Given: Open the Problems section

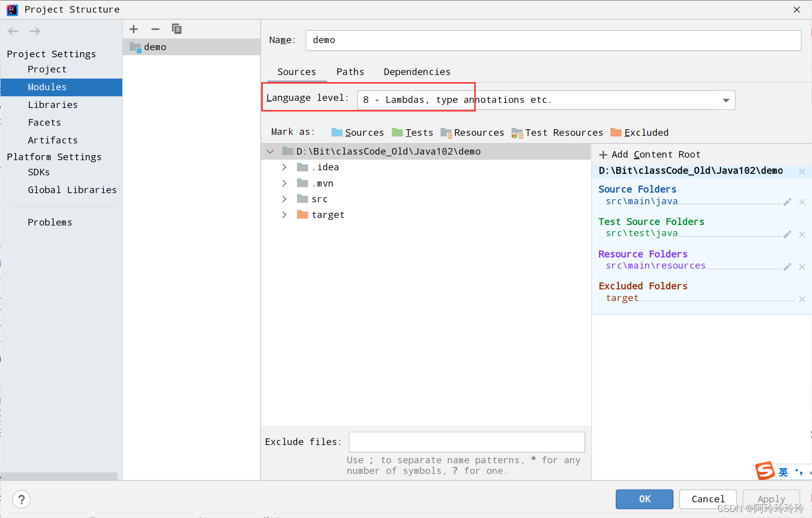Looking at the screenshot, I should pyautogui.click(x=50, y=223).
